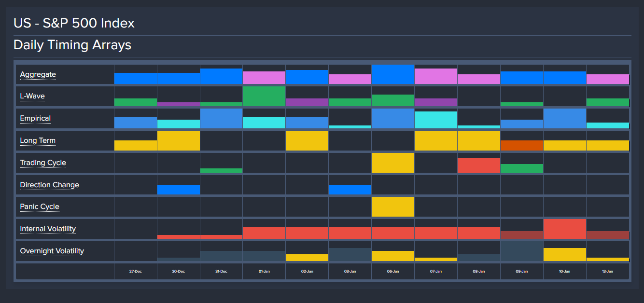
Task: Select the pink Aggregate bar on 01-Jan
Action: click(x=264, y=78)
